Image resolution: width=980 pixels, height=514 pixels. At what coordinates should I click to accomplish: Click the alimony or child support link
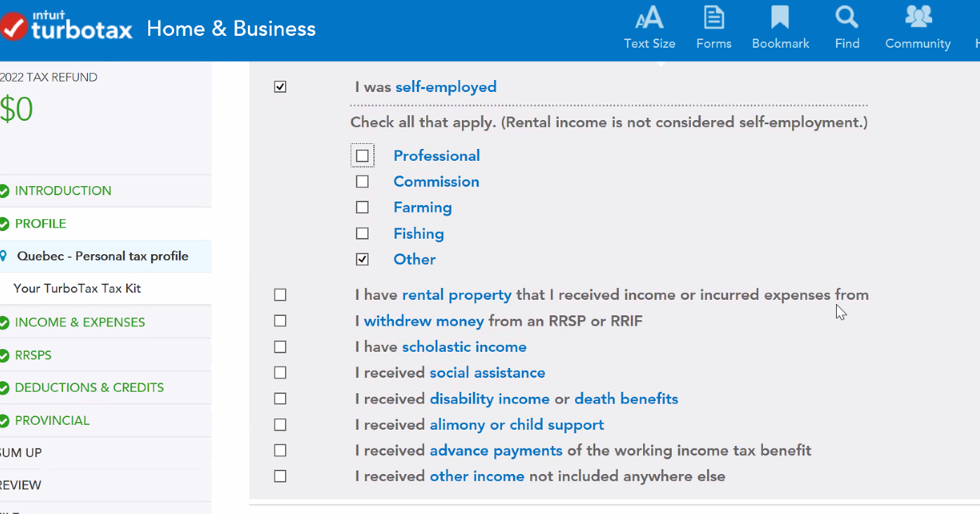517,425
